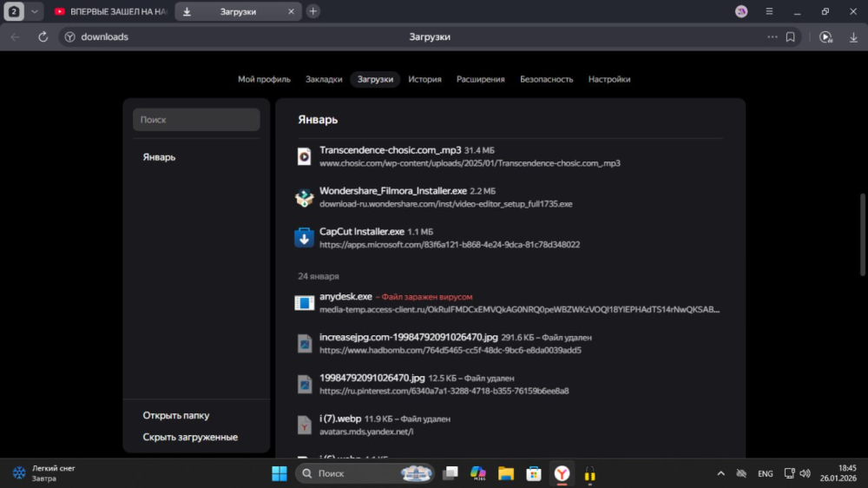Screen dimensions: 868x488
Task: Open the apps.microsoft.com source URL
Action: point(450,244)
